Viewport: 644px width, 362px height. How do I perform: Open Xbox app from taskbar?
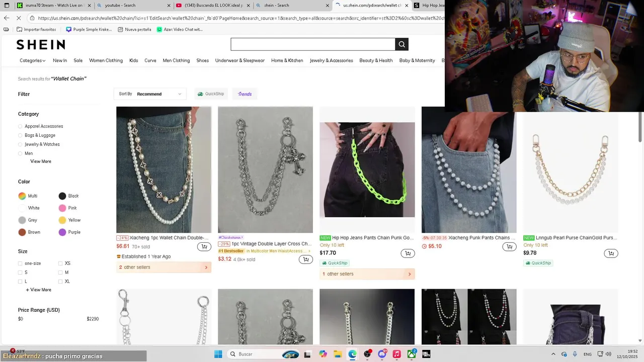pyautogui.click(x=412, y=354)
